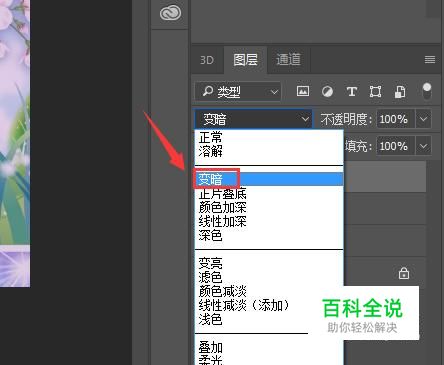444x365 pixels.
Task: Choose 正常 blend mode
Action: coord(269,137)
